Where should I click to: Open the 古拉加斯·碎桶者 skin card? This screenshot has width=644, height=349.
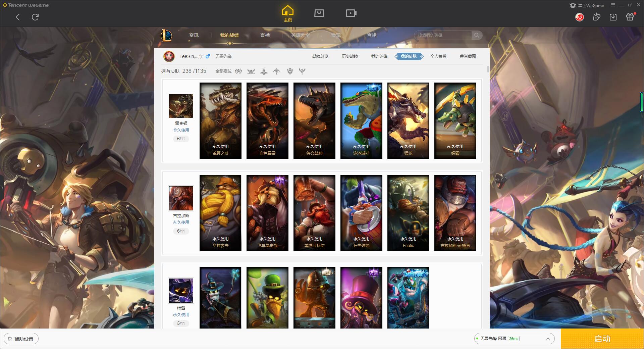click(x=455, y=213)
